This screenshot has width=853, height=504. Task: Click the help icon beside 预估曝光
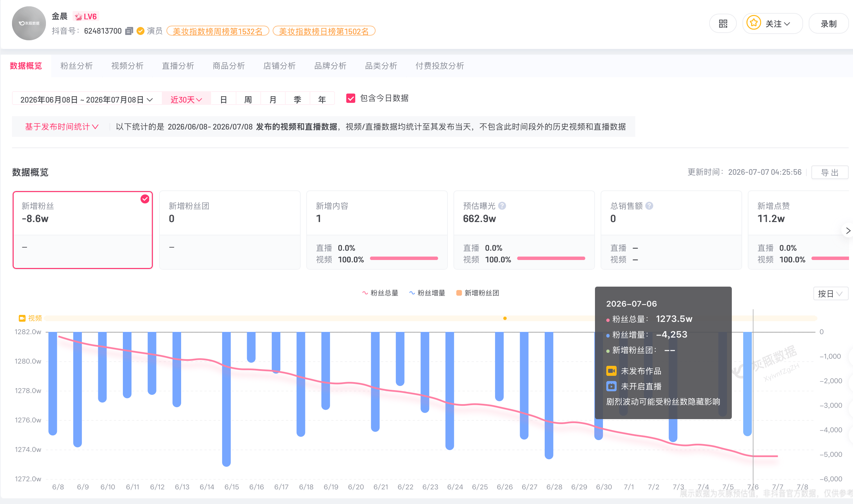[502, 206]
